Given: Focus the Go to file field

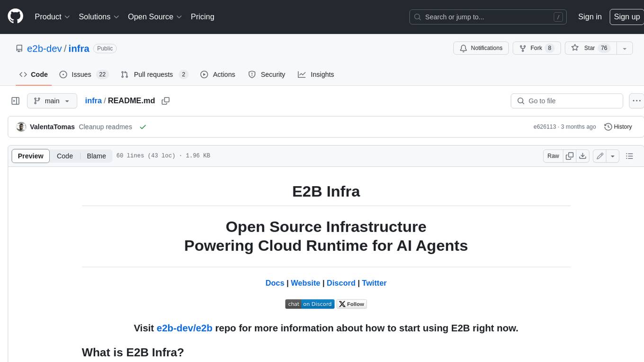Looking at the screenshot, I should (567, 101).
